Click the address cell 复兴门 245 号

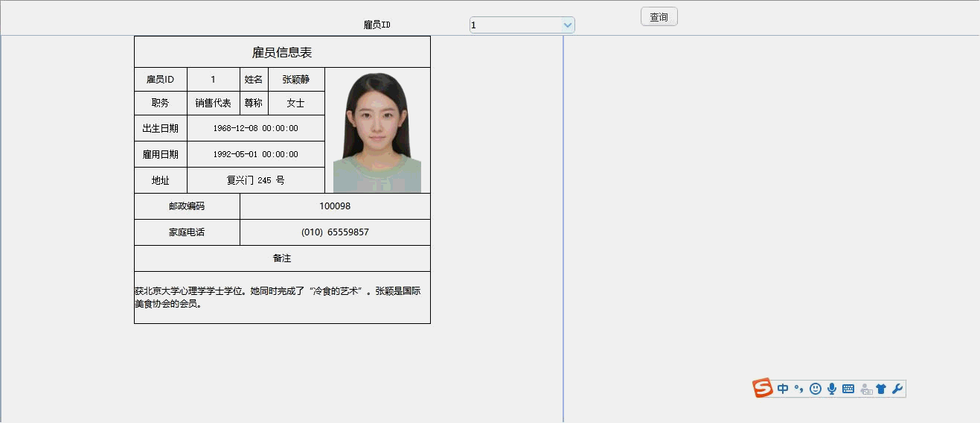click(x=256, y=180)
